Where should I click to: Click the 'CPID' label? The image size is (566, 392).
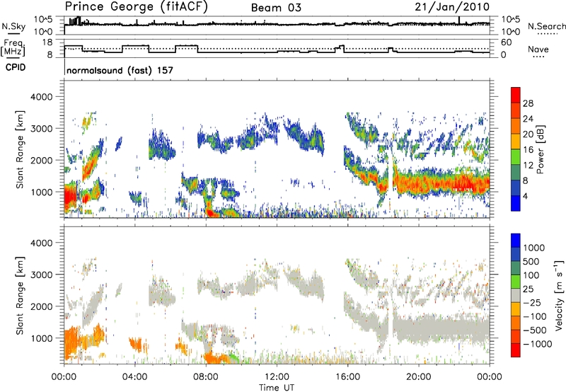[16, 67]
